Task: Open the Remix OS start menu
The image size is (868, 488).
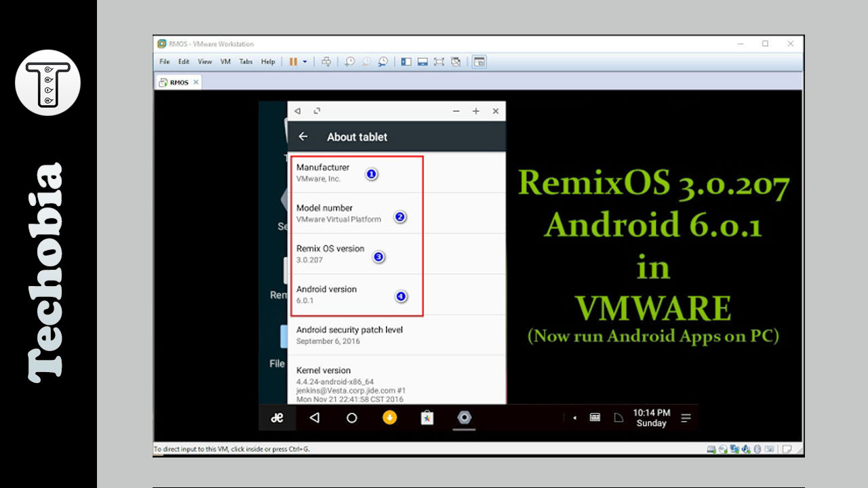Action: (277, 418)
